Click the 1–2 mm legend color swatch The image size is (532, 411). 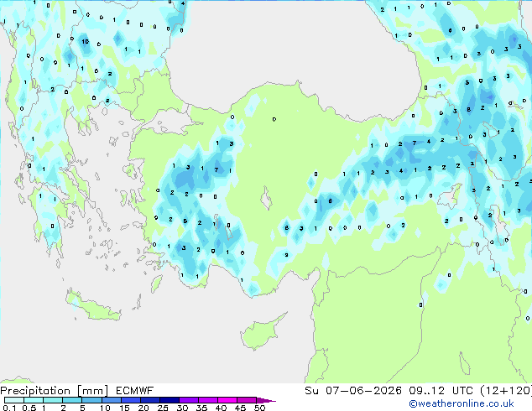(53, 400)
